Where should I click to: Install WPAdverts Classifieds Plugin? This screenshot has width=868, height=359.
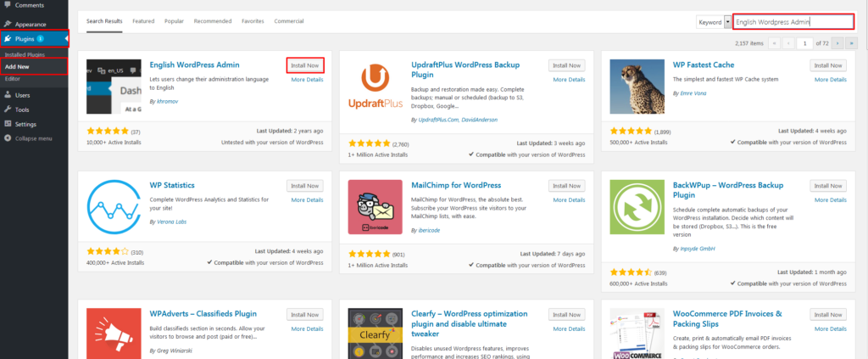(x=305, y=314)
